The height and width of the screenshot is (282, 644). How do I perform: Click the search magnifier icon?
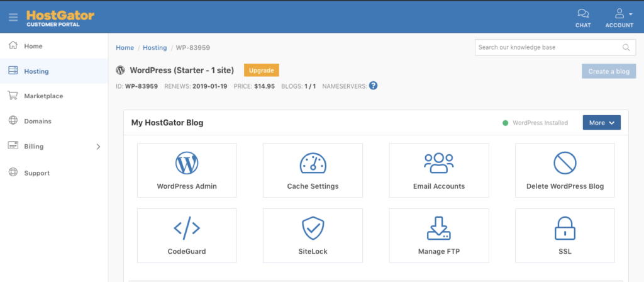626,47
